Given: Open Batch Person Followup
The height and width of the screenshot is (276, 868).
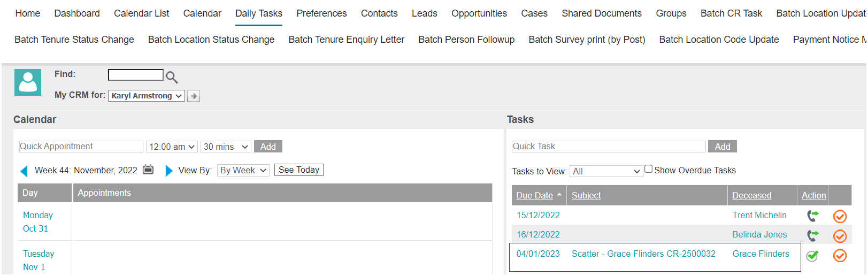Looking at the screenshot, I should click(x=466, y=40).
